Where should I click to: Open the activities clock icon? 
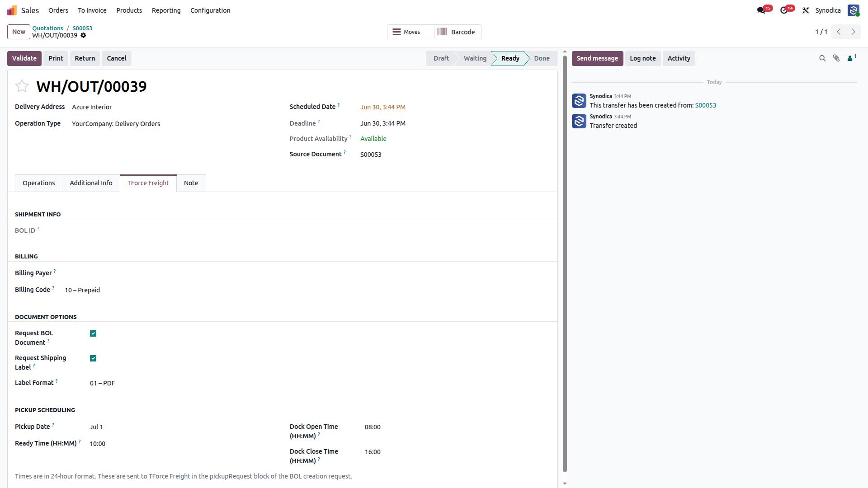[784, 10]
